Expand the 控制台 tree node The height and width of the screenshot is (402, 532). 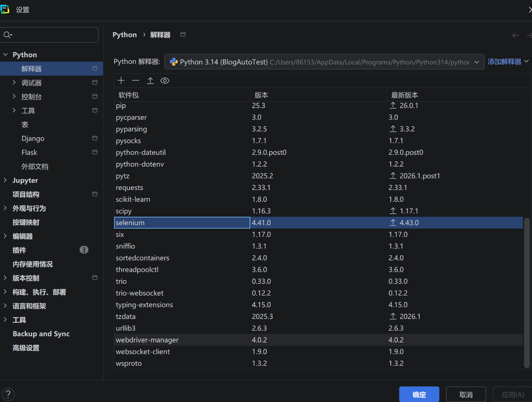14,96
